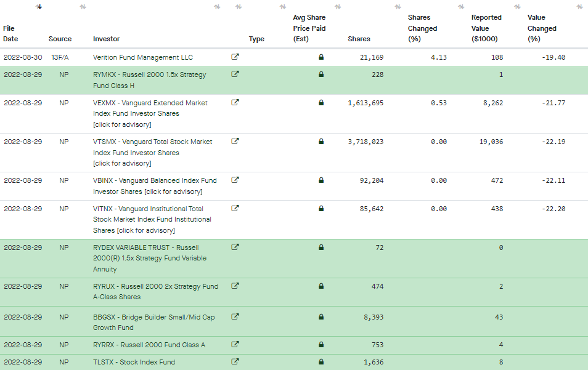Select shares value 8,393
The height and width of the screenshot is (370, 588).
[x=374, y=317]
